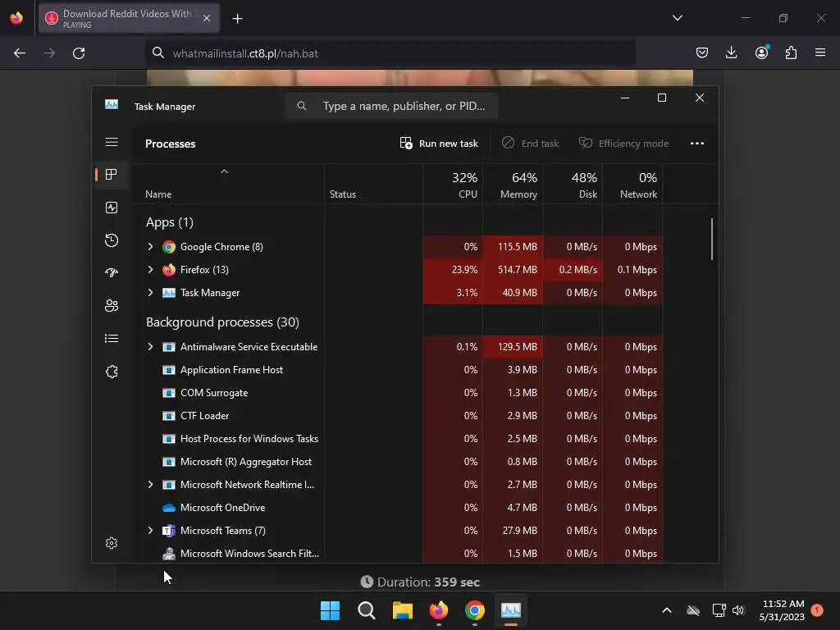The height and width of the screenshot is (630, 840).
Task: Open App history page in sidebar
Action: pyautogui.click(x=112, y=240)
